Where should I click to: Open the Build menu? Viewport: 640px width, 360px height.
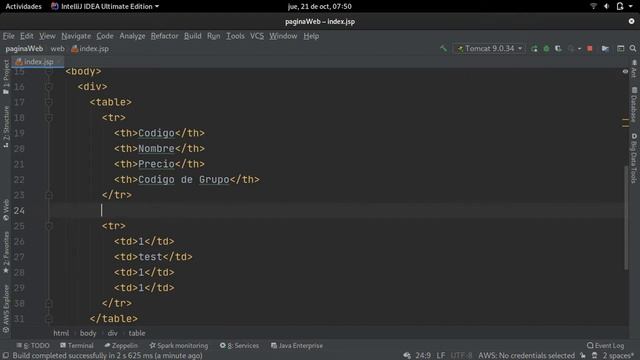click(x=193, y=36)
